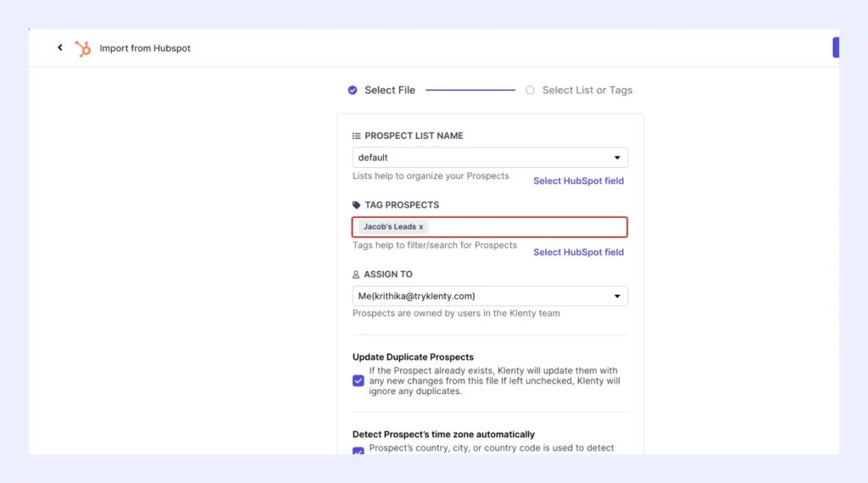This screenshot has height=483, width=868.
Task: Open the Assign To user dropdown
Action: coord(490,296)
